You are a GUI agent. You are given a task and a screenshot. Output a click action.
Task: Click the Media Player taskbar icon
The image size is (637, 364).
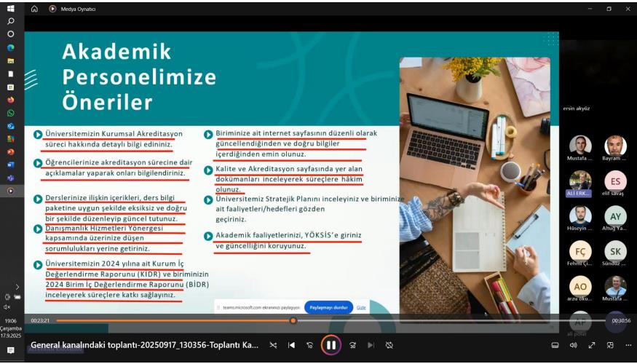pyautogui.click(x=11, y=191)
